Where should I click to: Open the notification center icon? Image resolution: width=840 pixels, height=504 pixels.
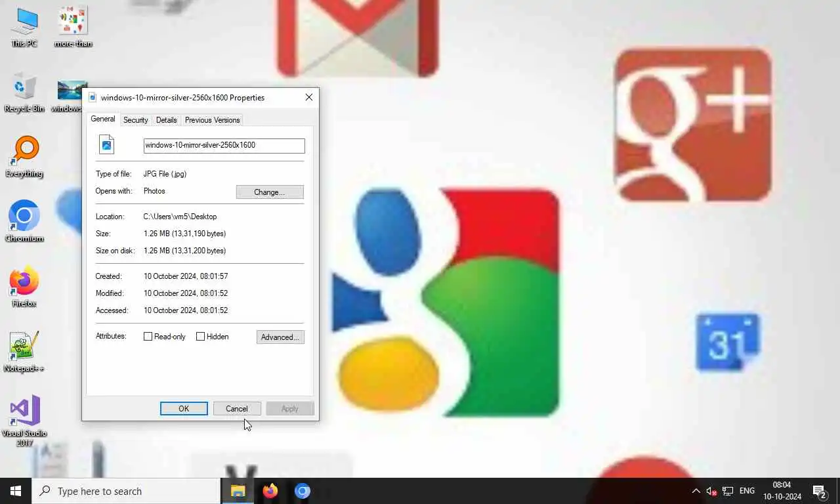(x=819, y=491)
